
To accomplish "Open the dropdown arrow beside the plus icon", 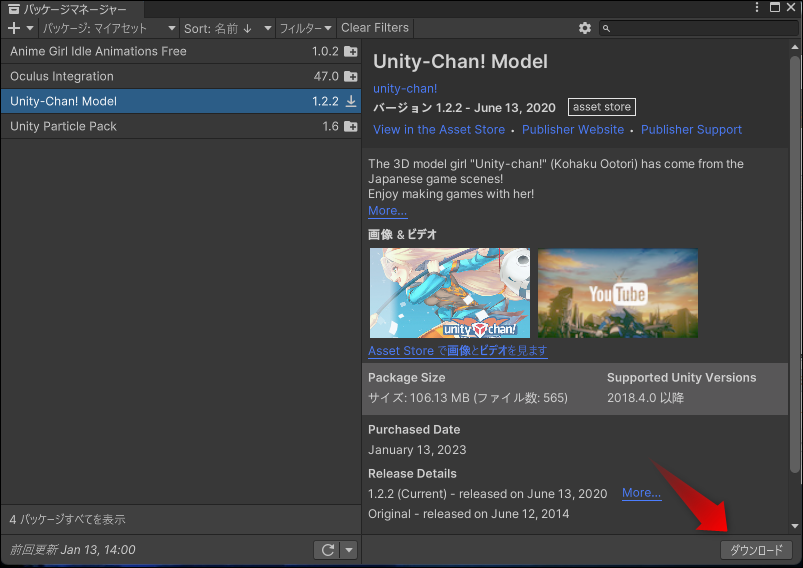I will (x=30, y=28).
